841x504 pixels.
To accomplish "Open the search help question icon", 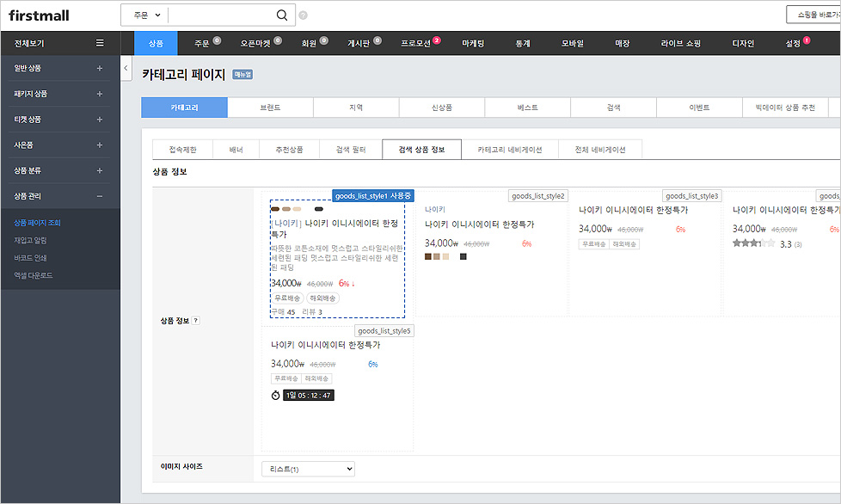I will coord(303,15).
